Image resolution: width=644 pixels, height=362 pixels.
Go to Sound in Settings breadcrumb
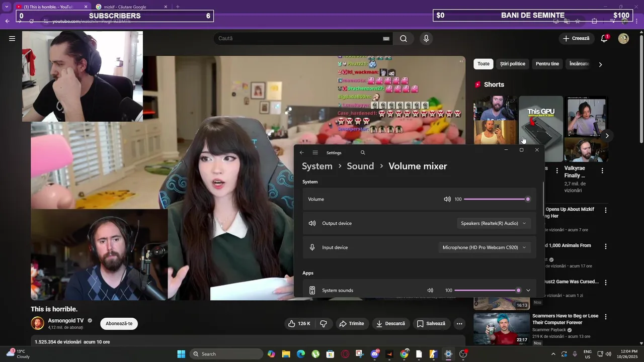point(360,166)
